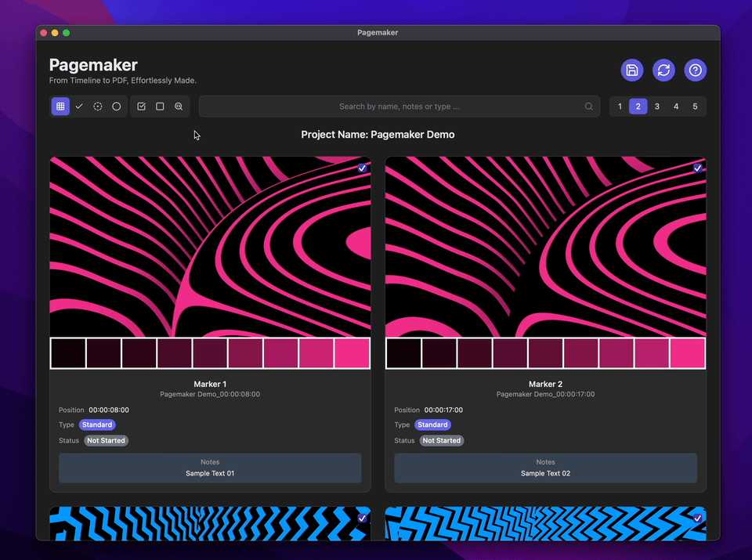Toggle checkbox on left blue zigzag card
The width and height of the screenshot is (752, 560).
pos(362,518)
